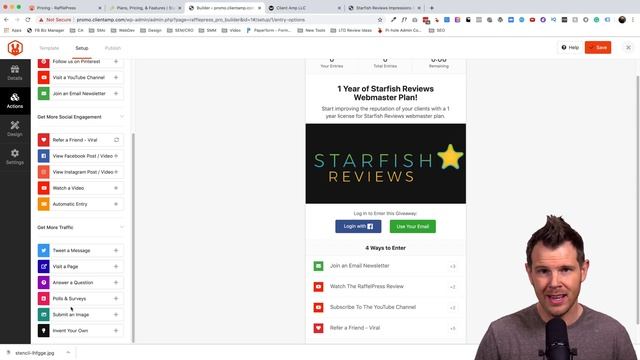Screen dimensions: 640x360
Task: Open the New Tools bookmarks folder
Action: [x=311, y=30]
